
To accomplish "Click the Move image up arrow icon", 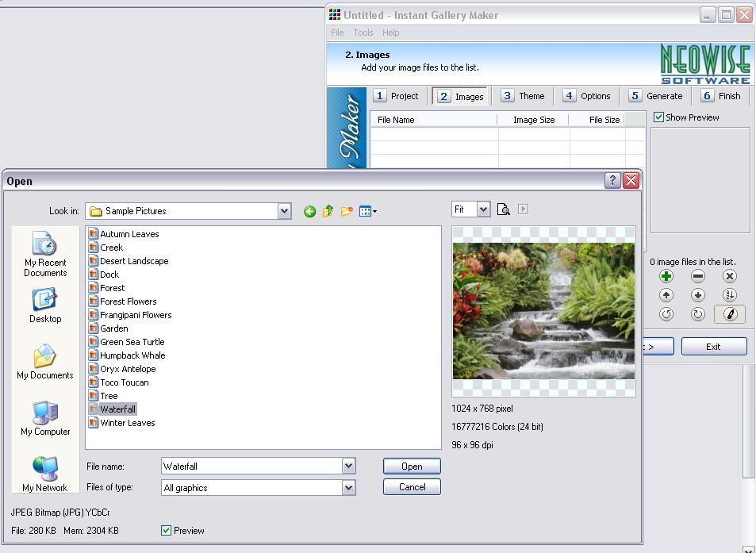I will 666,294.
